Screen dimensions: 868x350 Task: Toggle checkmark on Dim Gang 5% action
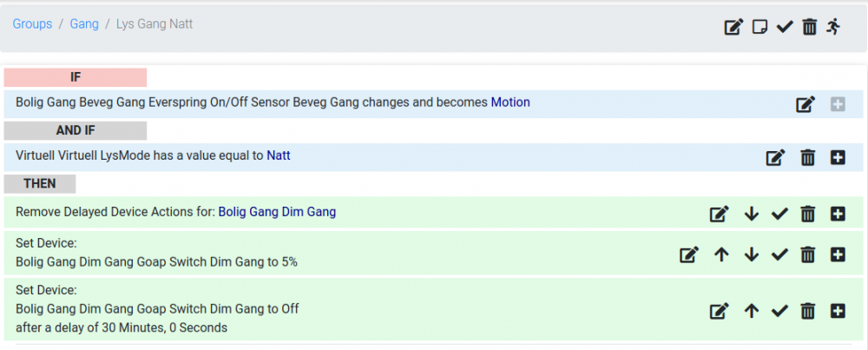(x=779, y=254)
